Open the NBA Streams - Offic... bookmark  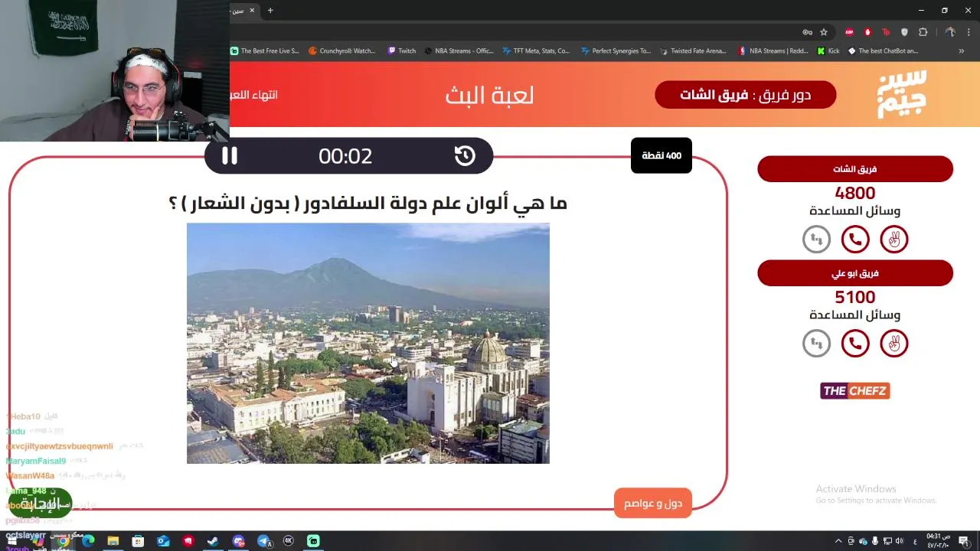point(459,51)
